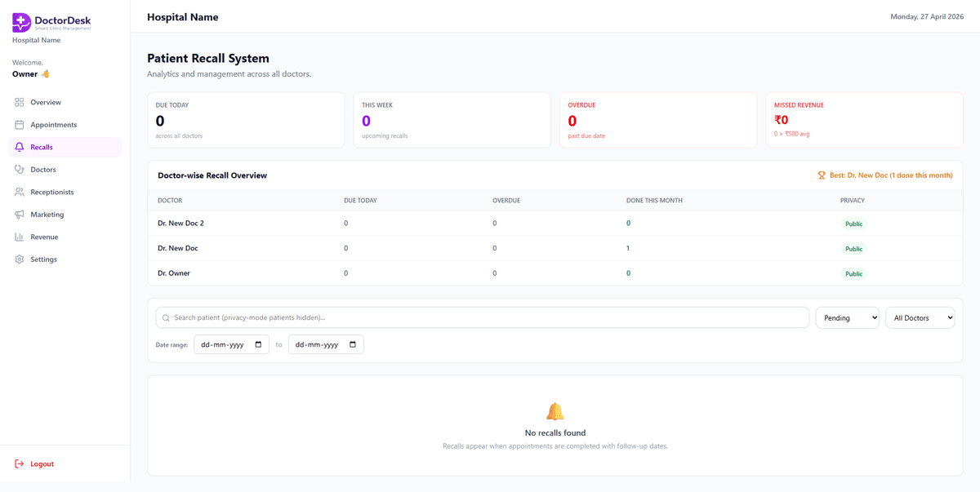Select the Recalls menu item
The width and height of the screenshot is (980, 492).
65,148
